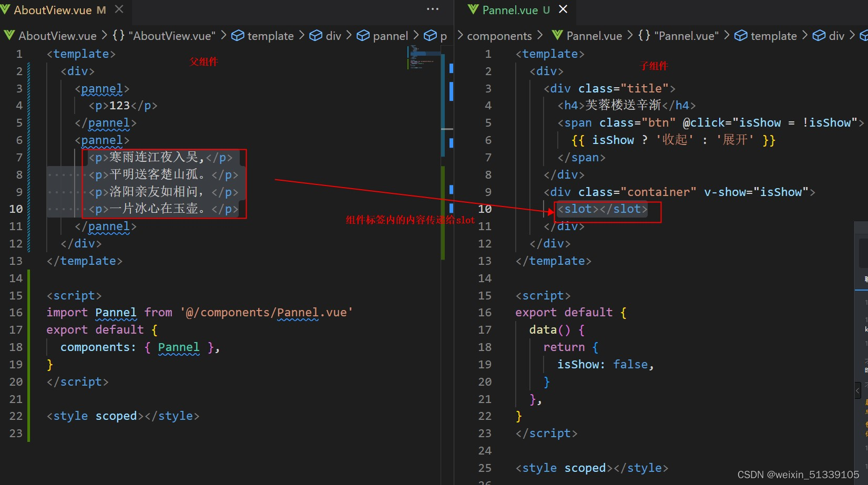Click the import Pannel statement line
Viewport: 868px width, 485px height.
tap(200, 313)
